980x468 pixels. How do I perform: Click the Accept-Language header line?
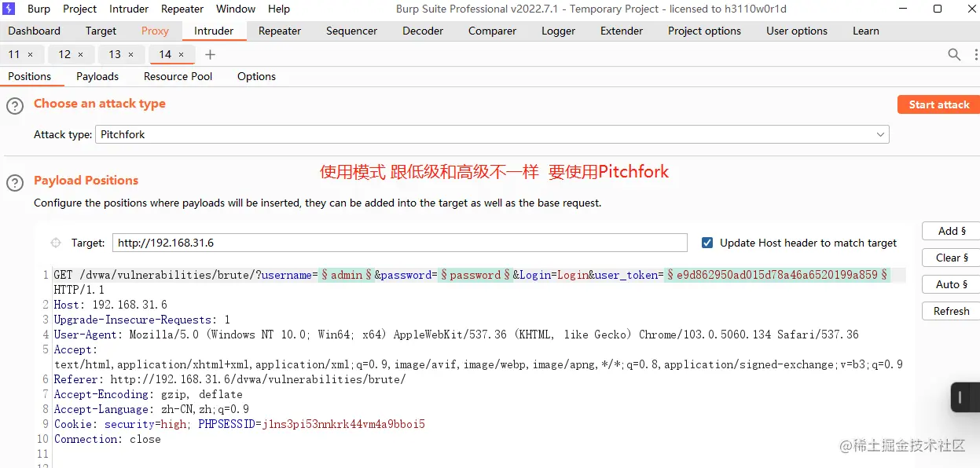(151, 409)
